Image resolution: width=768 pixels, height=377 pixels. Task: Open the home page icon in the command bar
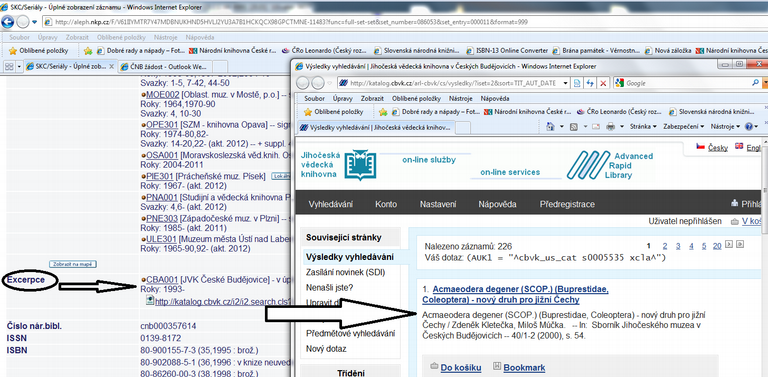click(x=551, y=126)
